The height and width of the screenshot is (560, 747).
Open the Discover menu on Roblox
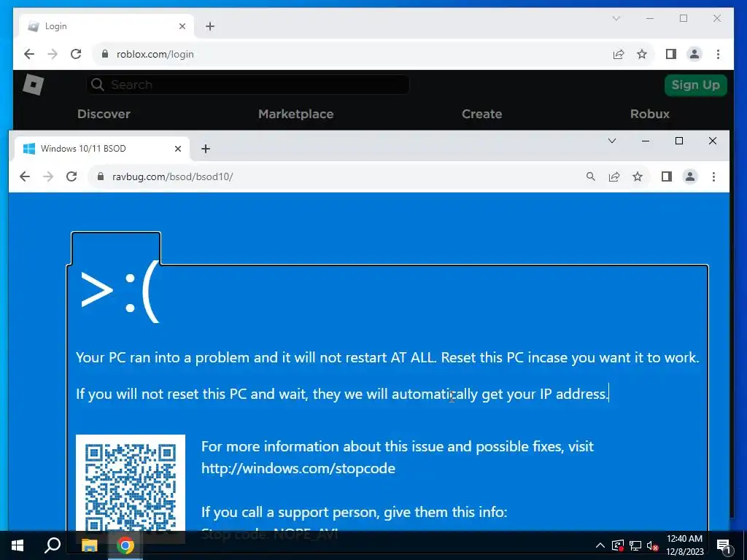coord(104,114)
